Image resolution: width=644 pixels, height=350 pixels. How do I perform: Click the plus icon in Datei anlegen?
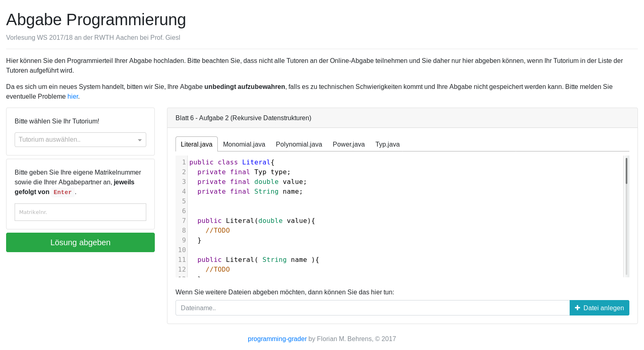(x=577, y=308)
